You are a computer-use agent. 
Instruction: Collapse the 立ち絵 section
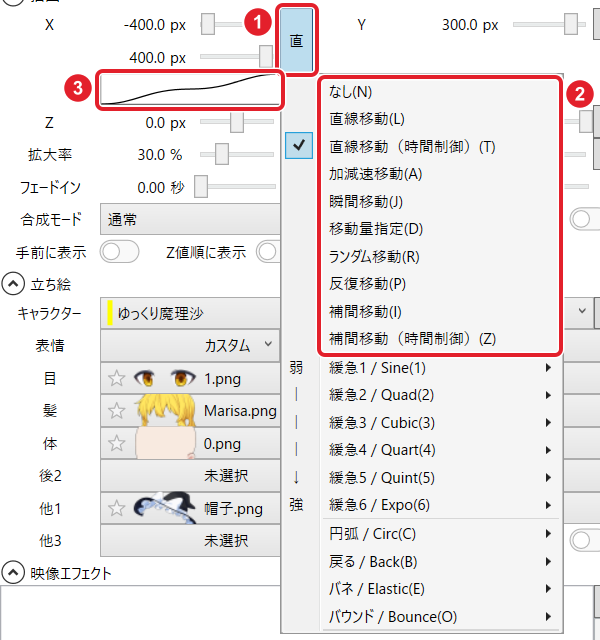[13, 284]
